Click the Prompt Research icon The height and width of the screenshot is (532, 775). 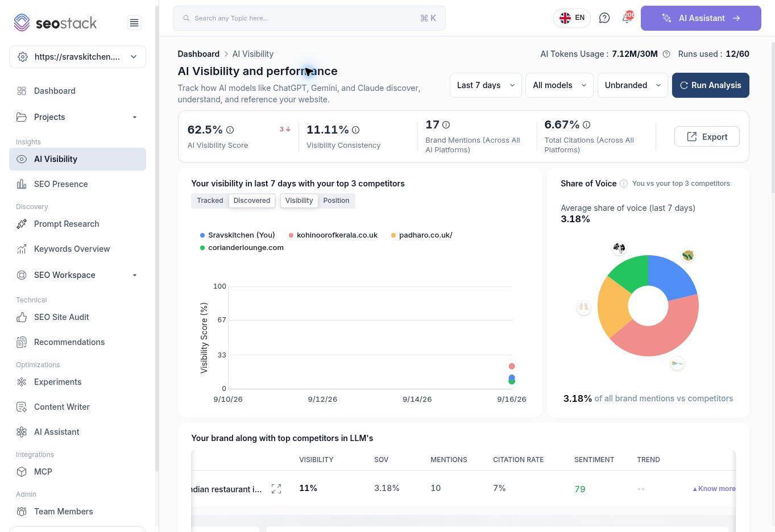click(x=22, y=224)
